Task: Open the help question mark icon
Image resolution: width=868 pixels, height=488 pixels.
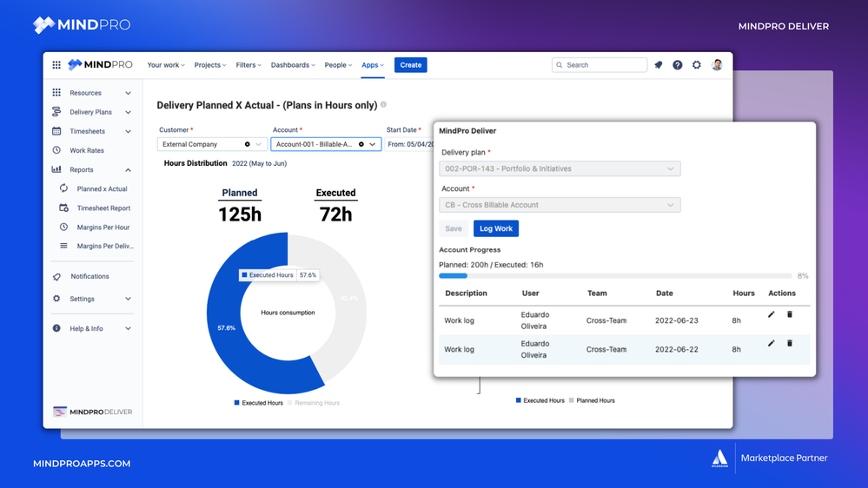Action: tap(678, 65)
